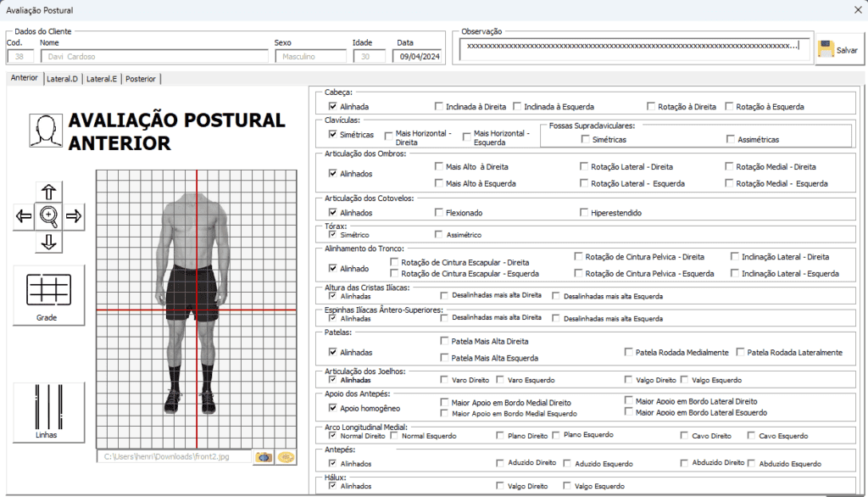Click the image file path field
This screenshot has height=497, width=868.
click(x=175, y=457)
